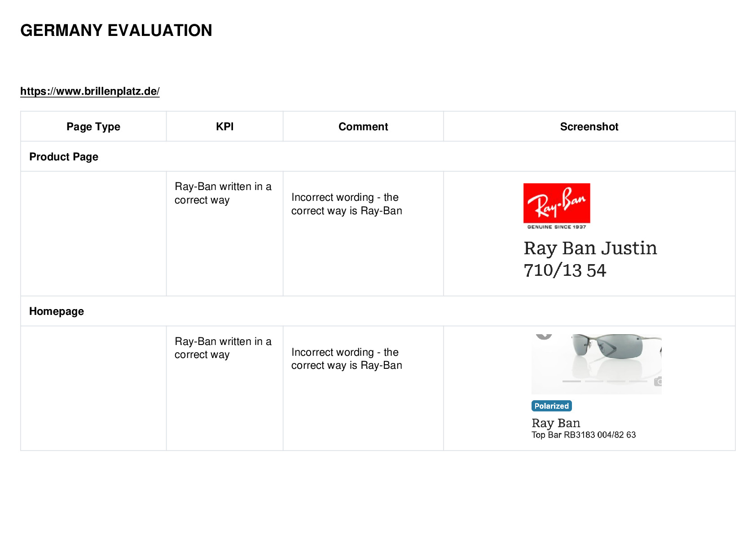Click the "KPI" column header
This screenshot has width=756, height=535.
[224, 127]
